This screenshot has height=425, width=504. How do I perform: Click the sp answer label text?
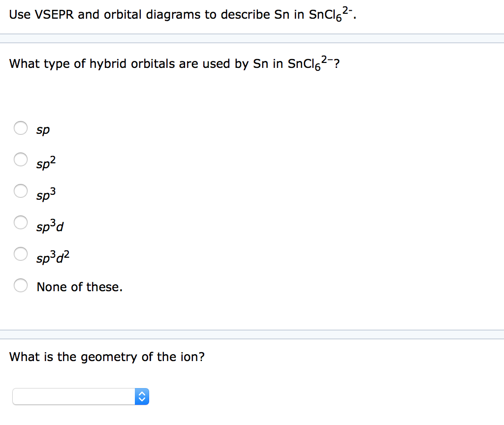point(43,130)
